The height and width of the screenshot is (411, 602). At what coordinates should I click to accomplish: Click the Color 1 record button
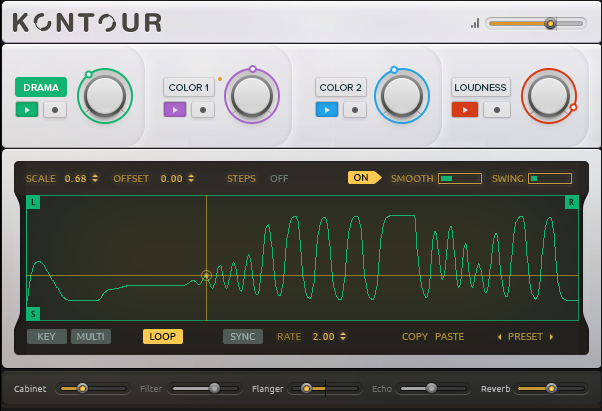[203, 110]
